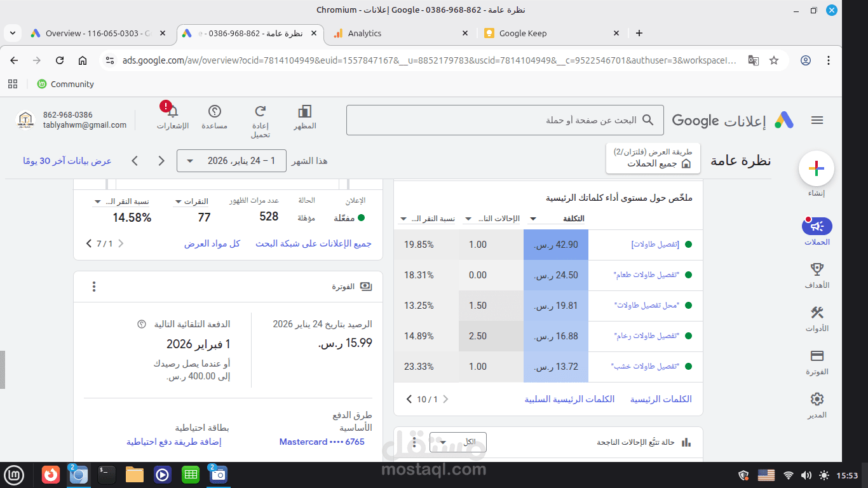Open المدير manager section via gear icon
Screen dimensions: 868x488
tap(816, 399)
